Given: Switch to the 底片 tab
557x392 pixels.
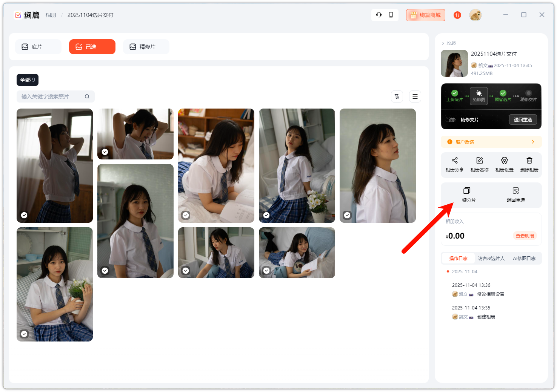Looking at the screenshot, I should tap(38, 47).
